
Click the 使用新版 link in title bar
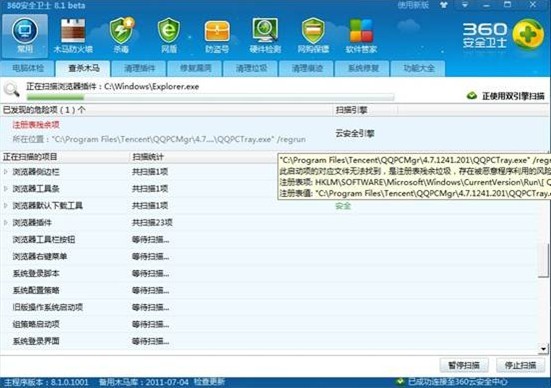coord(413,5)
